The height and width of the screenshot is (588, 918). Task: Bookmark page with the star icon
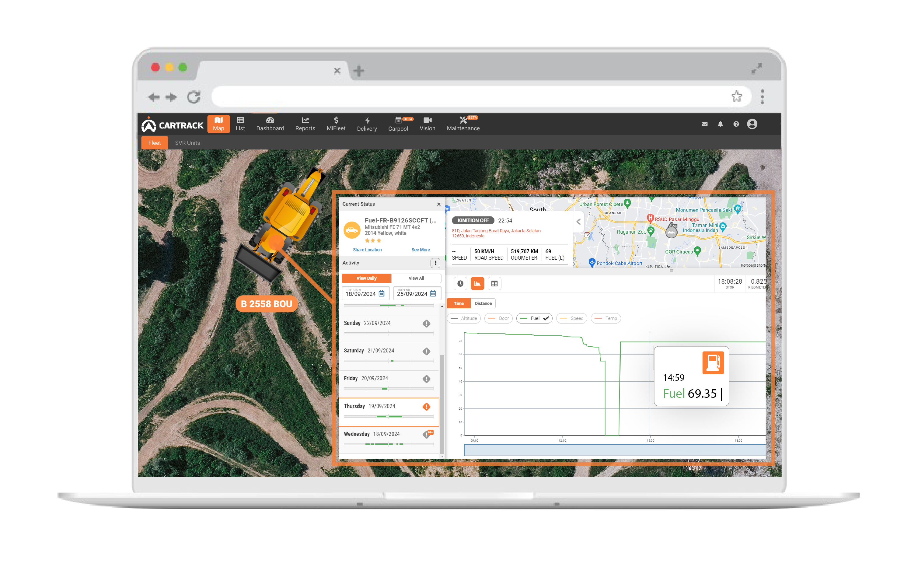(736, 96)
